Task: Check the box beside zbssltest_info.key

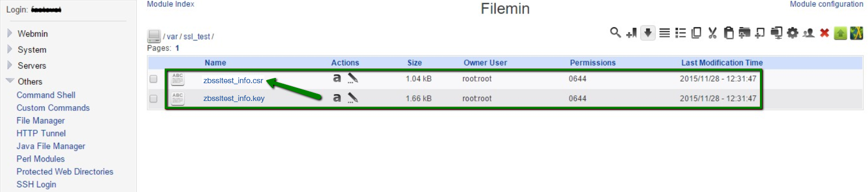Action: coord(154,98)
